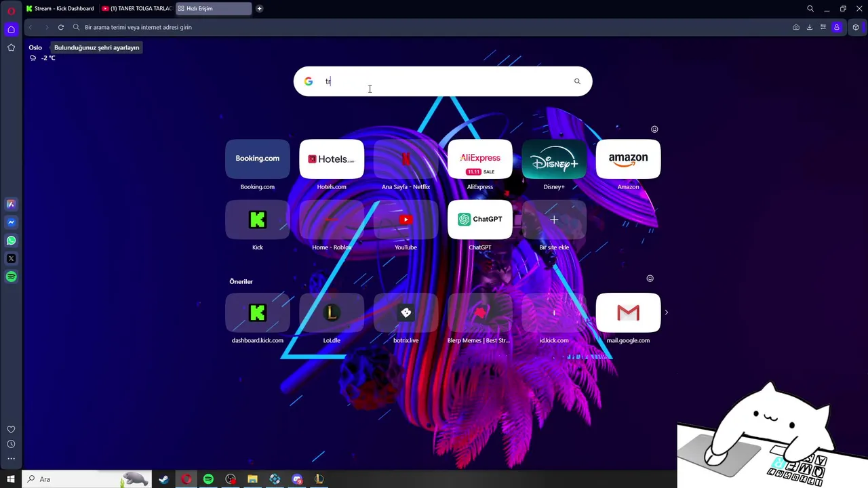This screenshot has height=488, width=868.
Task: Click the smiley icon above speed dial tiles
Action: click(654, 129)
